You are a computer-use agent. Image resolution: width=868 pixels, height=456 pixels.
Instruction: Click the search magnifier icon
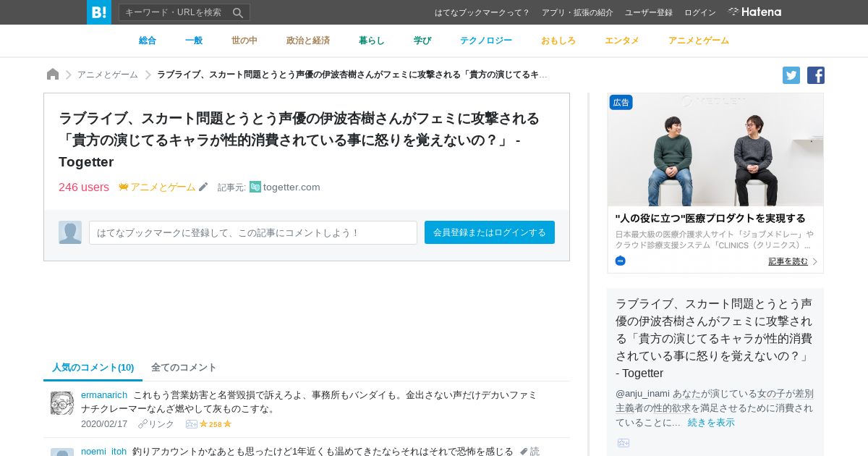pos(238,12)
